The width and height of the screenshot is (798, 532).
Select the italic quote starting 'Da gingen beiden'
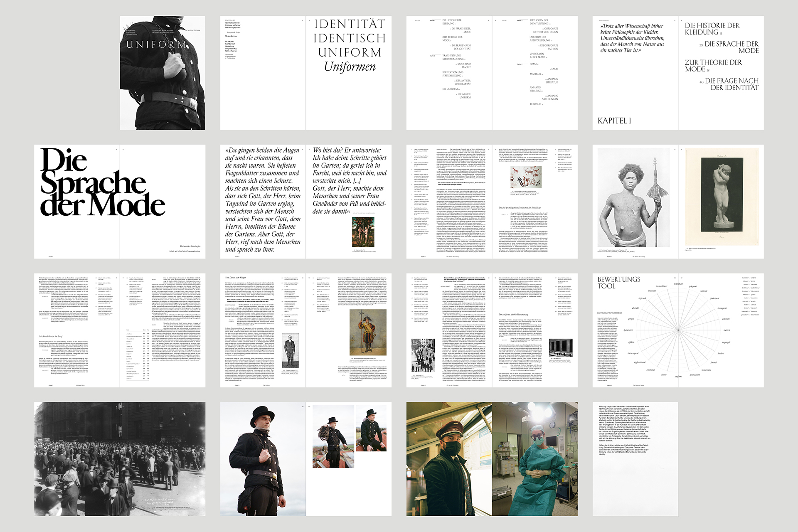[x=263, y=199]
